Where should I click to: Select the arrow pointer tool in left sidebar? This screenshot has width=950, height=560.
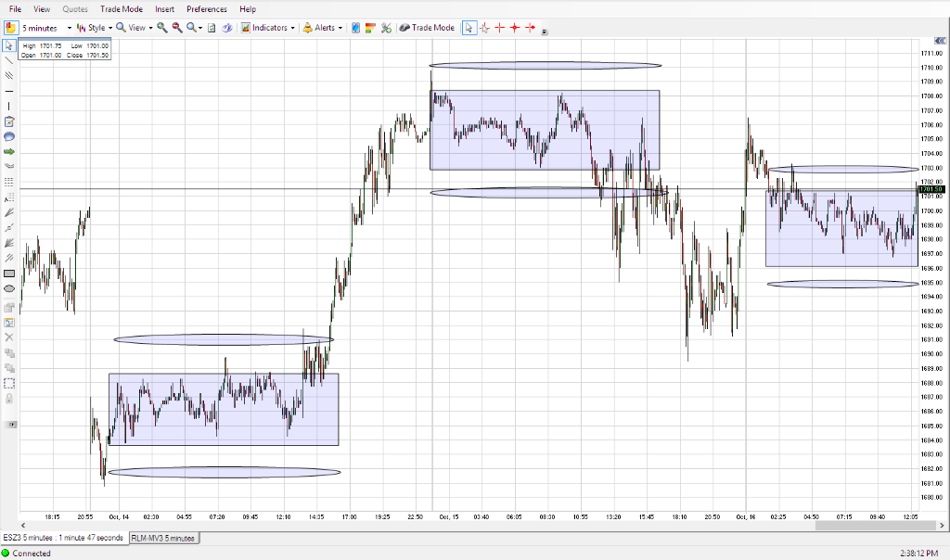[x=9, y=46]
